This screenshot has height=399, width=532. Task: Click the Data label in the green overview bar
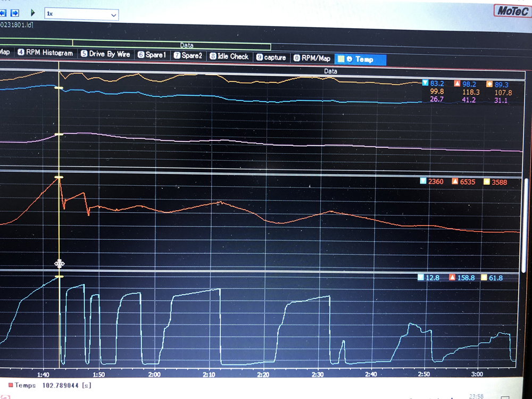[187, 45]
